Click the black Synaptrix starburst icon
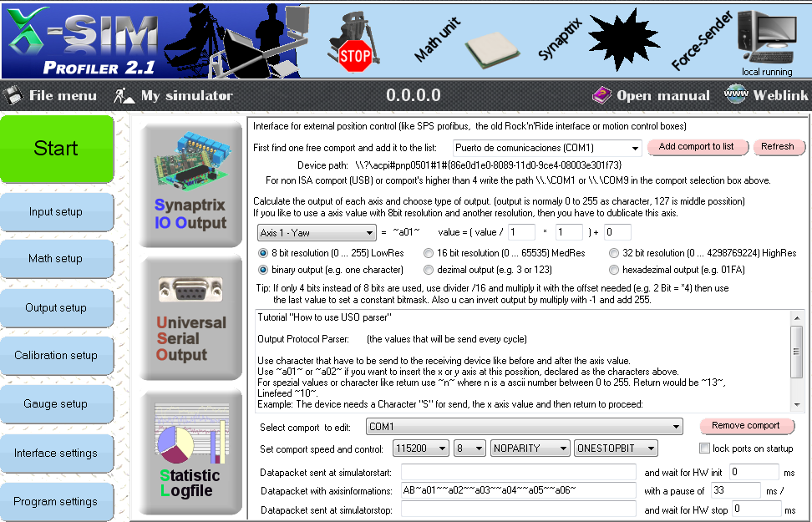812x522 pixels. coord(623,40)
